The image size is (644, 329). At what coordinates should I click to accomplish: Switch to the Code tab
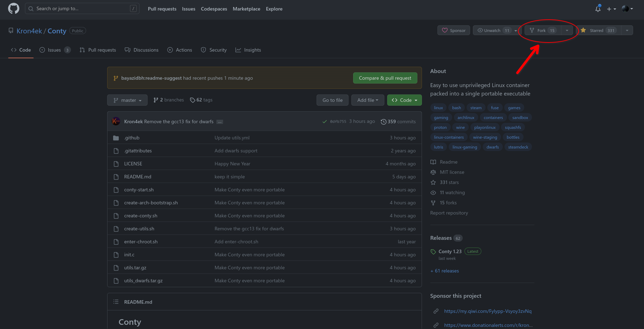click(21, 50)
